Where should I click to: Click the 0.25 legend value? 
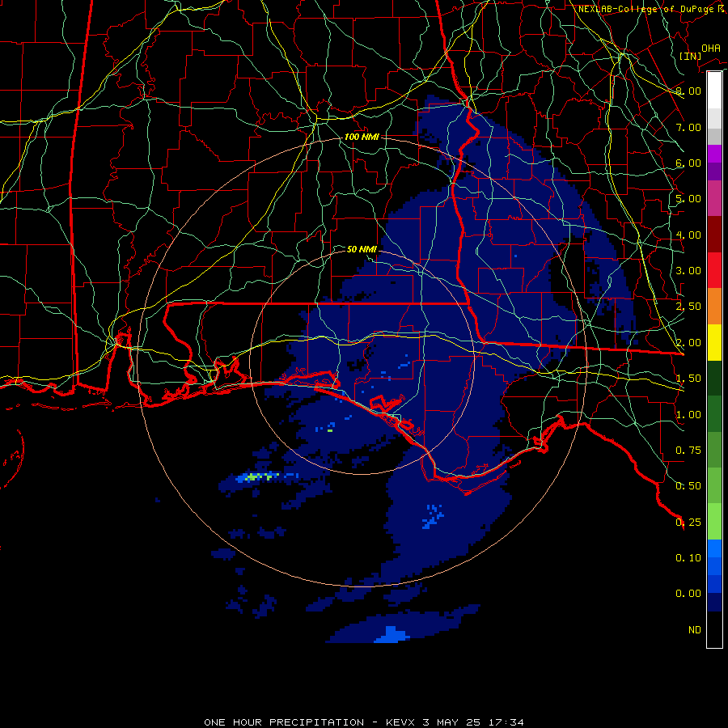click(x=688, y=523)
